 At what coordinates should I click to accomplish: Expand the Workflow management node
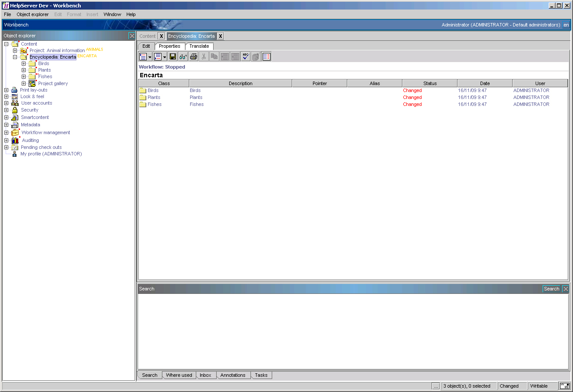(x=6, y=132)
